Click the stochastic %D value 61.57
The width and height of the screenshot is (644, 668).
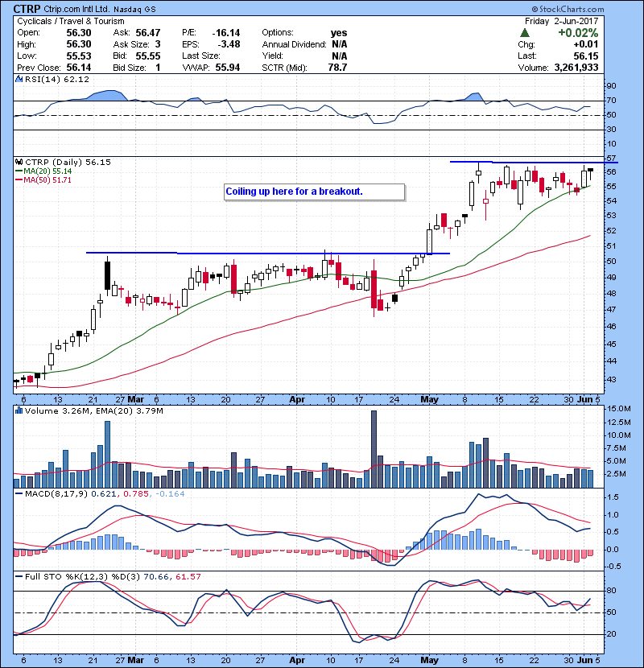pos(188,577)
